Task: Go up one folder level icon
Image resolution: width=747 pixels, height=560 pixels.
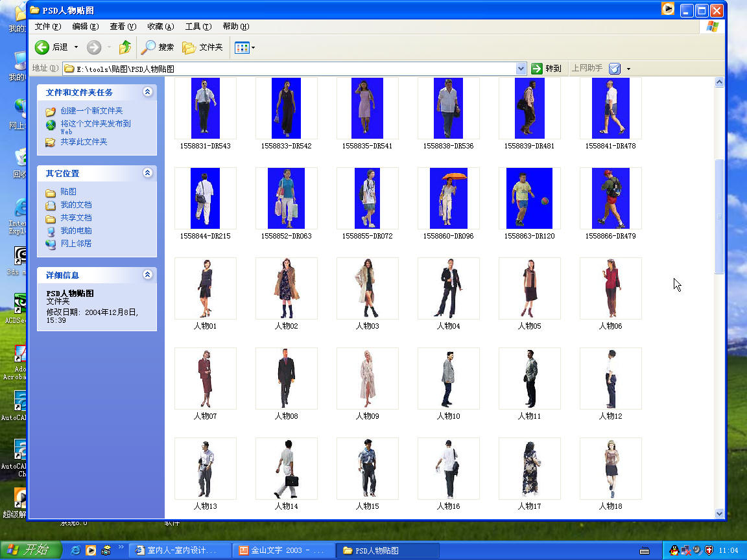Action: [124, 47]
